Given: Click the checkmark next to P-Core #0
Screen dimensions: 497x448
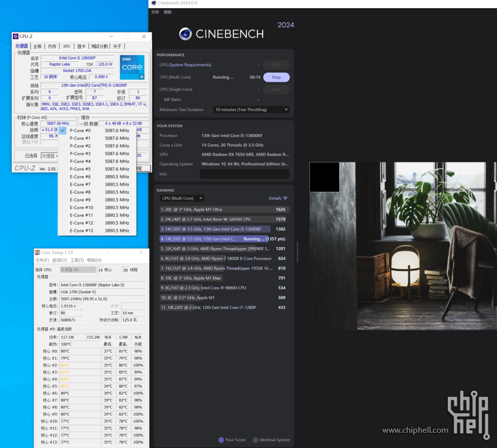Looking at the screenshot, I should pyautogui.click(x=63, y=130).
